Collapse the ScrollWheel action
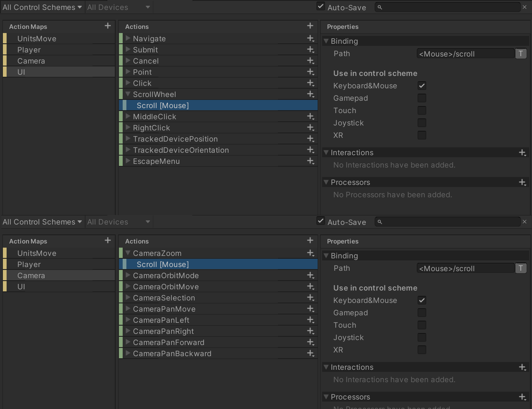532x409 pixels. point(128,94)
